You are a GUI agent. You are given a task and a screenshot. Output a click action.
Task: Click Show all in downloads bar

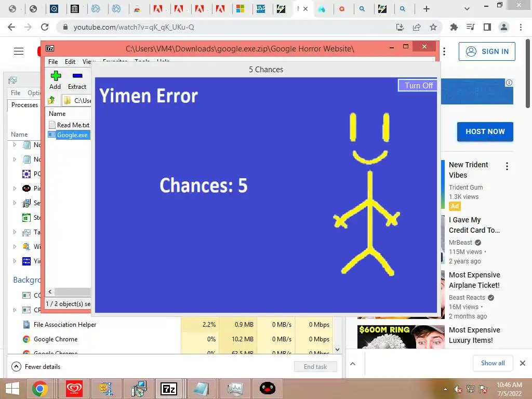[x=493, y=363]
